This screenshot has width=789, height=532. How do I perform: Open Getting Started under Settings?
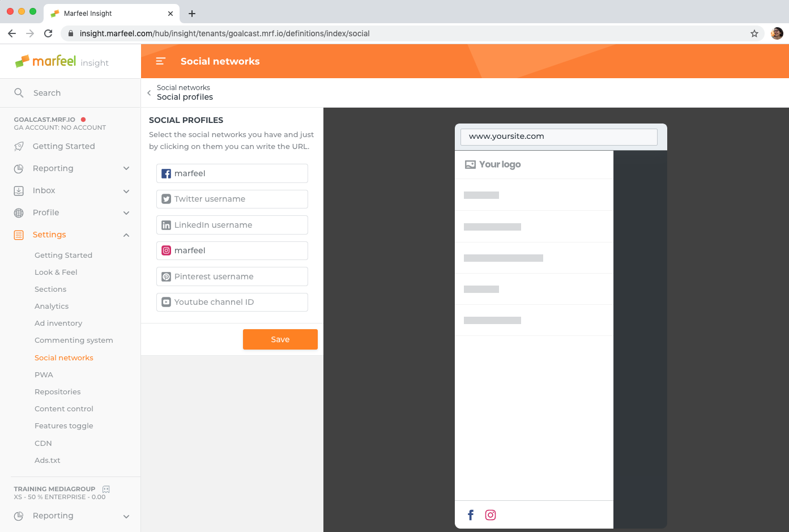click(x=63, y=256)
